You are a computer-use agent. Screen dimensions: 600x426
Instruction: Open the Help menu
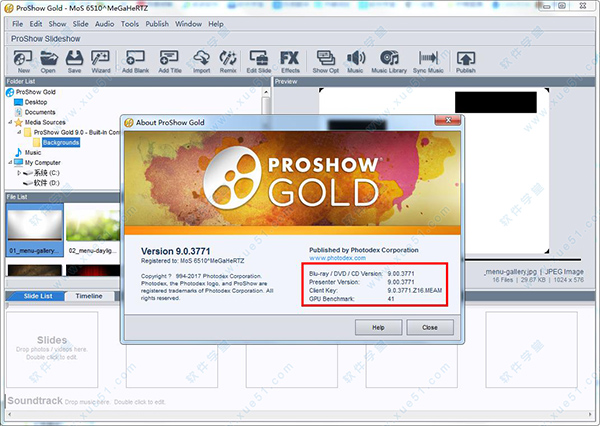point(216,24)
